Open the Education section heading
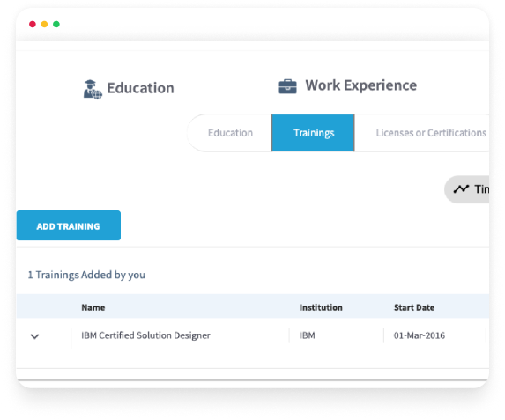 pyautogui.click(x=140, y=88)
